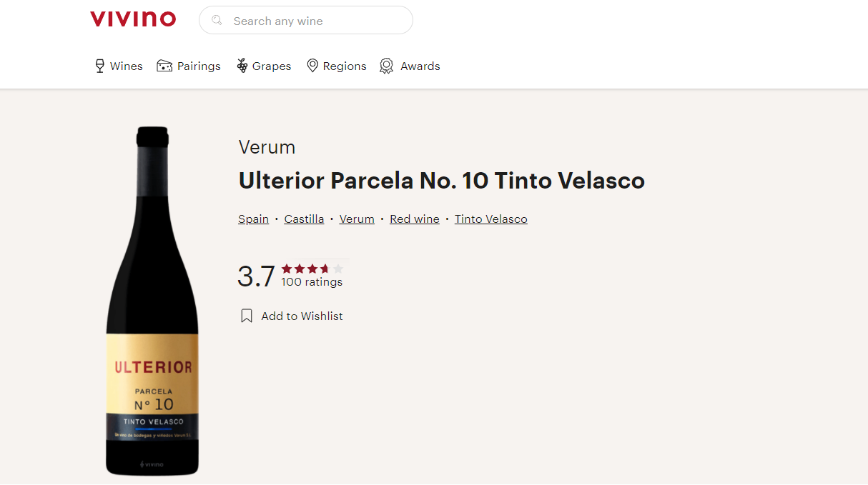Follow the Spain breadcrumb link

(x=253, y=219)
